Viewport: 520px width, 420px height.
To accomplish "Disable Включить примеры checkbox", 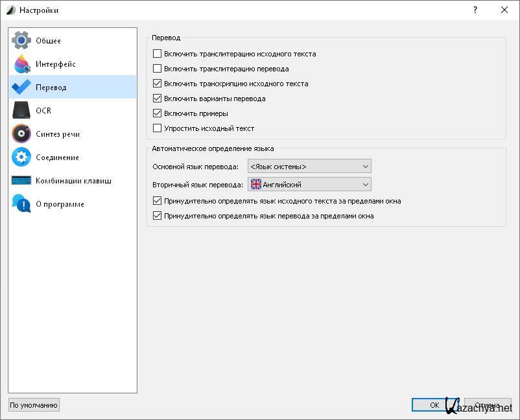I will 157,113.
